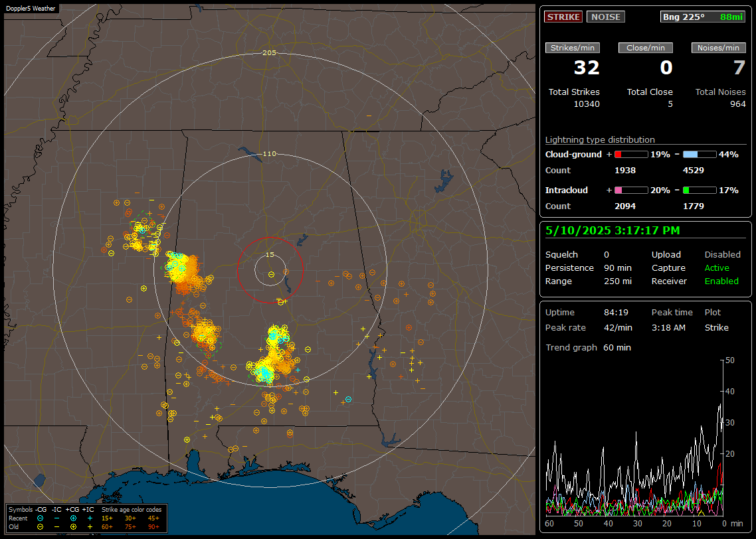This screenshot has width=756, height=539.
Task: Click the 110 mile range ring label
Action: (269, 153)
